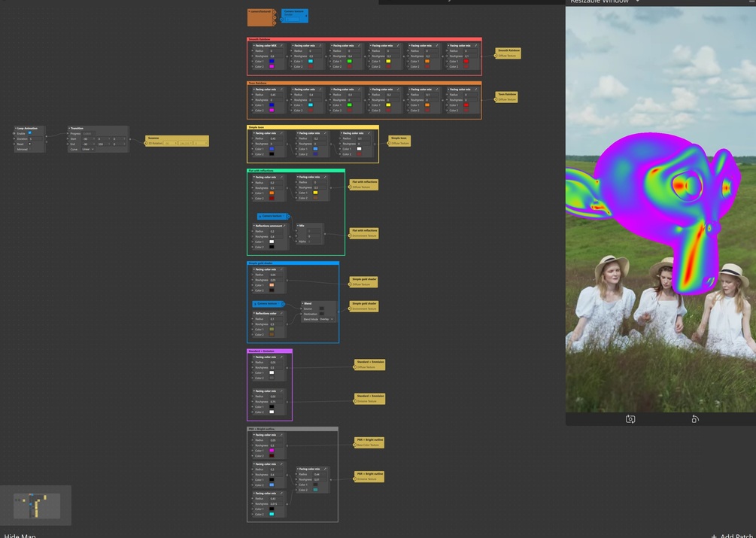Select the PBR + Bright outline Base Color Texture patch
The height and width of the screenshot is (538, 756).
click(x=369, y=442)
